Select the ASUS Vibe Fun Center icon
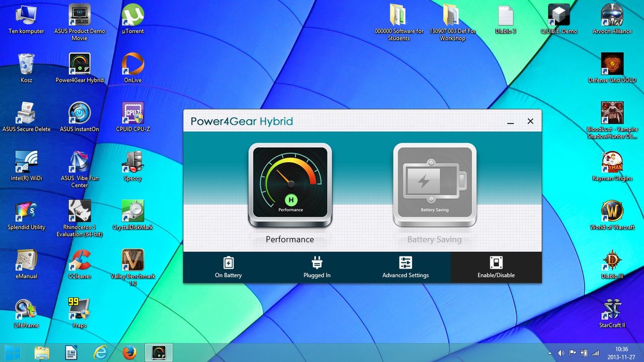This screenshot has width=644, height=362. click(x=79, y=169)
